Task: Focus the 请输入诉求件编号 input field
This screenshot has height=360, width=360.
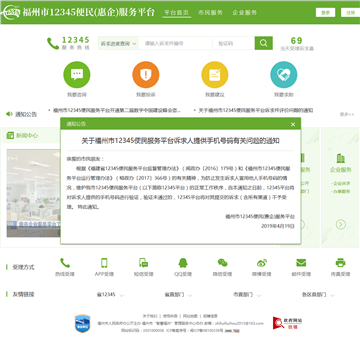Action: pos(175,43)
